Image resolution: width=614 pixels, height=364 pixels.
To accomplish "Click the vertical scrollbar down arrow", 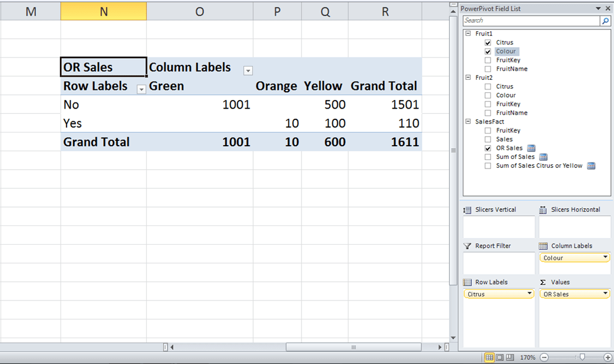I will pyautogui.click(x=453, y=338).
